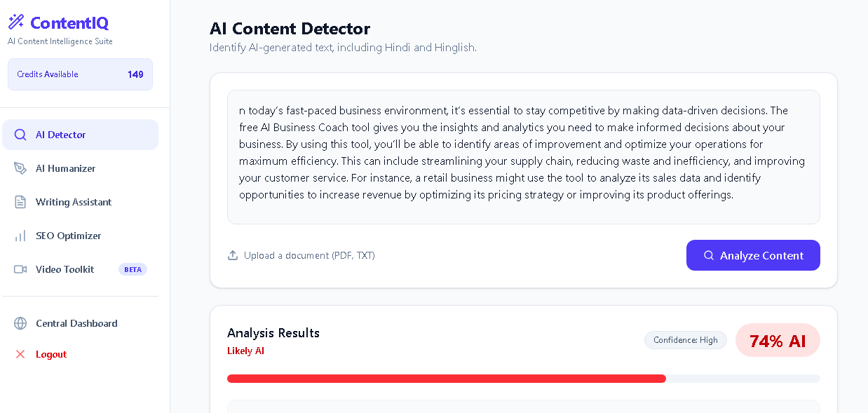Image resolution: width=868 pixels, height=413 pixels.
Task: Open Central Dashboard via globe icon
Action: click(x=20, y=323)
